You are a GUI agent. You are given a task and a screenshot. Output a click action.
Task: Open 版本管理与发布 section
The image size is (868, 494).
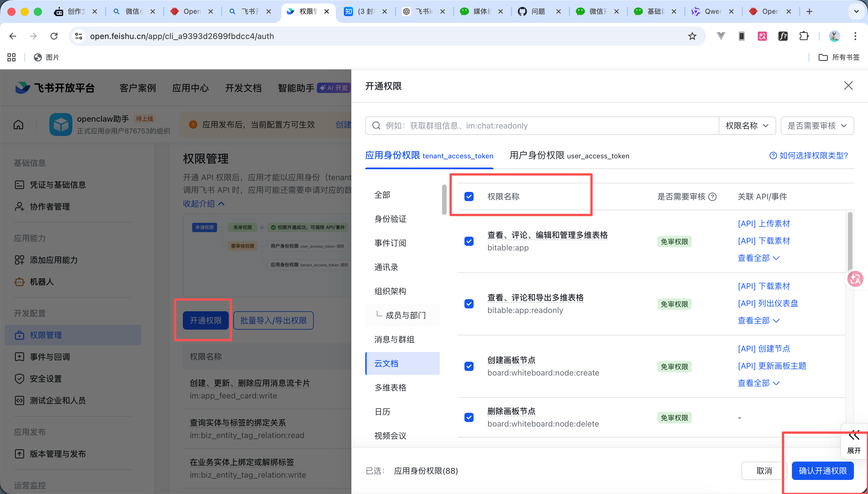[57, 454]
